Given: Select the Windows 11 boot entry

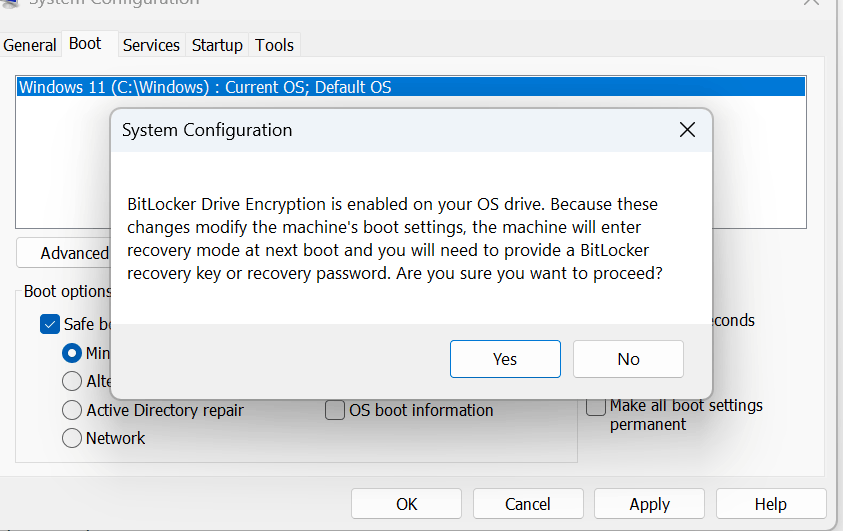Looking at the screenshot, I should 205,87.
